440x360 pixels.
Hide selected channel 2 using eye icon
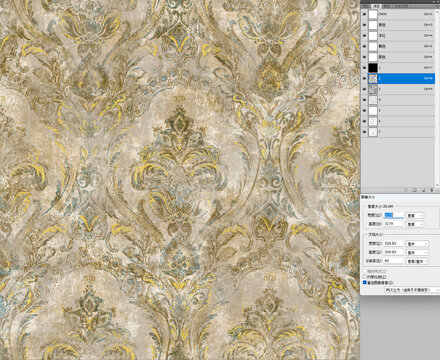[364, 78]
